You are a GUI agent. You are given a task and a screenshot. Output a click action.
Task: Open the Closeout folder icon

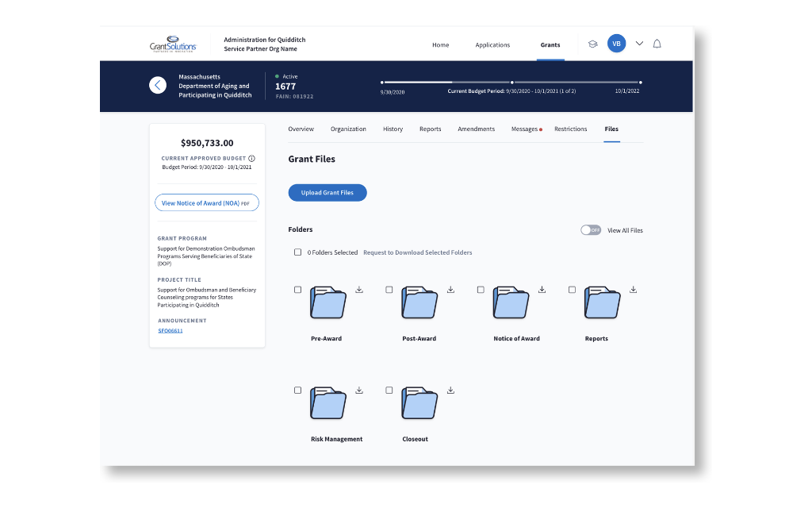click(x=419, y=402)
